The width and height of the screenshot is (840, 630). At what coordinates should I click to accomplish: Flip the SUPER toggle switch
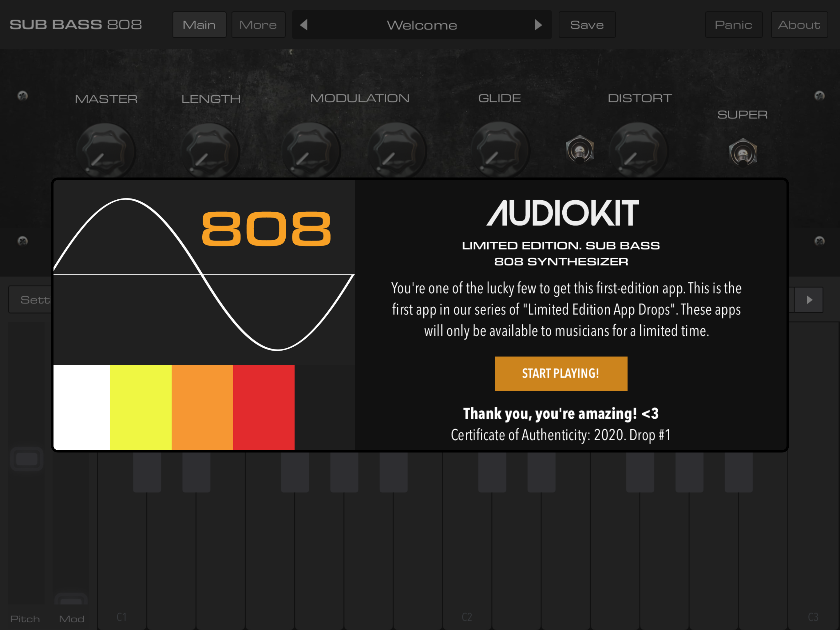(743, 153)
